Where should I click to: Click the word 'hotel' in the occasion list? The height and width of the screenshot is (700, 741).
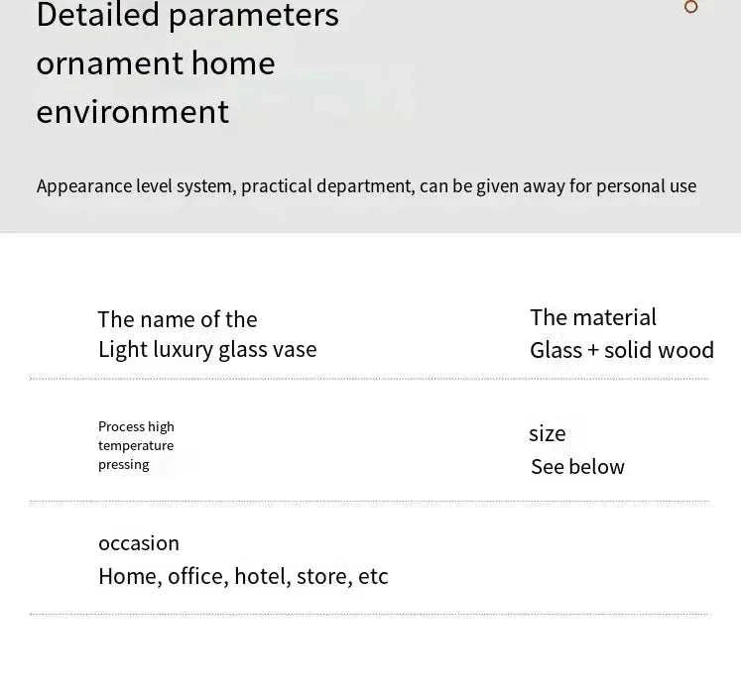[260, 577]
